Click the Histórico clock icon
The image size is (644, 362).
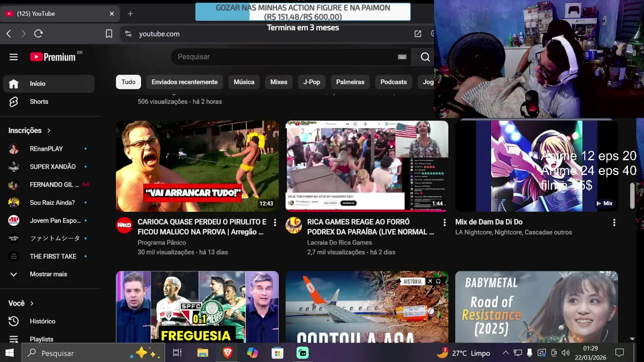14,321
